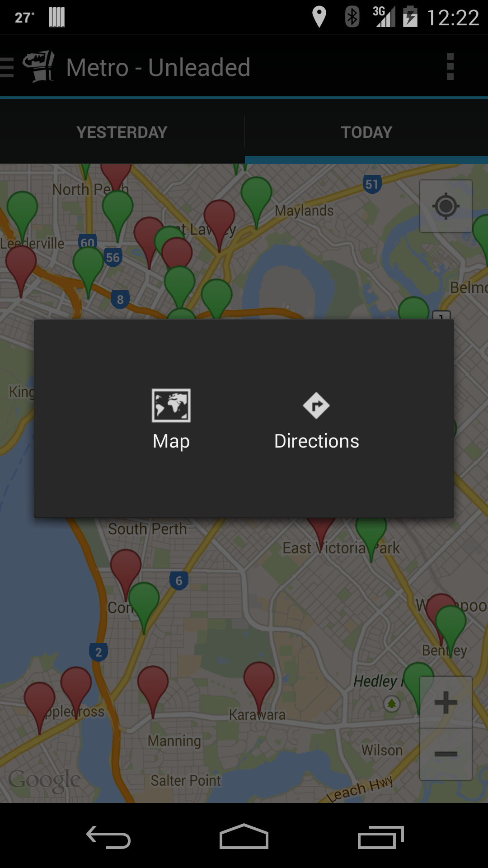Screen dimensions: 488x868
Task: Zoom out with the minus button
Action: coord(446,754)
